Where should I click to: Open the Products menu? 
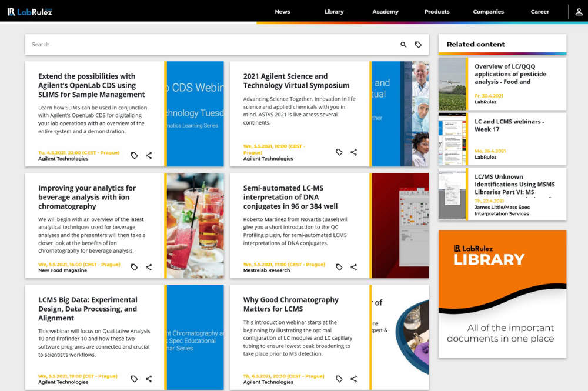pyautogui.click(x=437, y=12)
